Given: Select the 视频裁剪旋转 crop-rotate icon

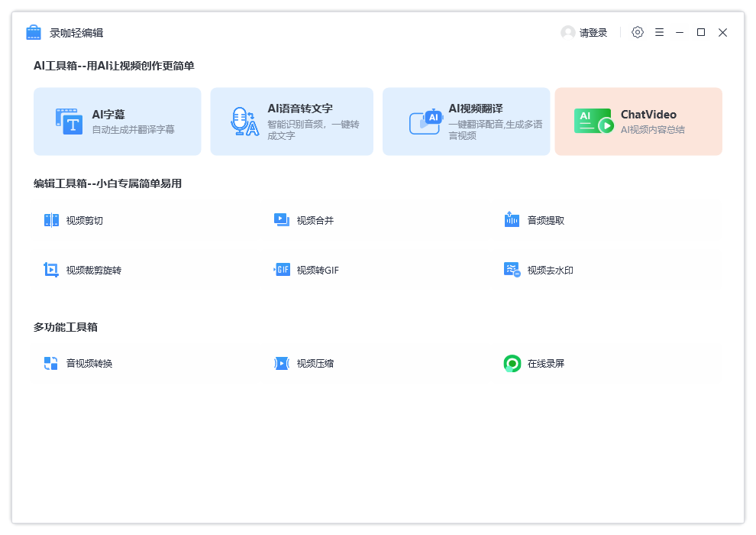Looking at the screenshot, I should click(x=51, y=269).
